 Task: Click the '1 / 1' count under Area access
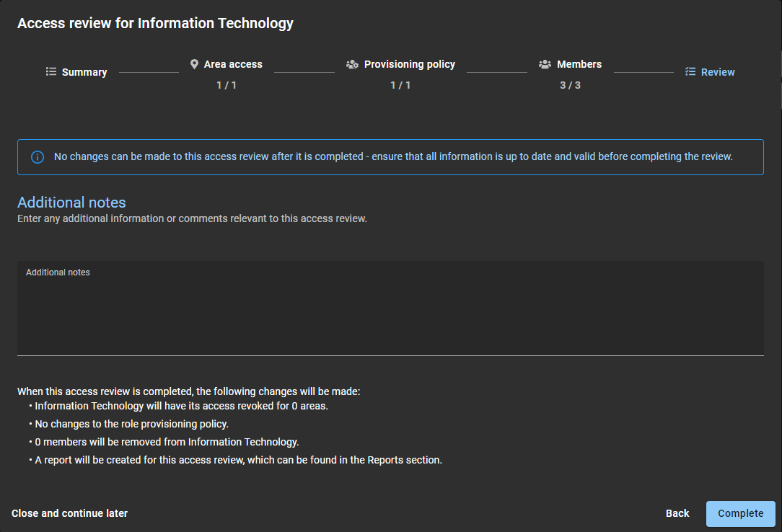click(x=227, y=85)
